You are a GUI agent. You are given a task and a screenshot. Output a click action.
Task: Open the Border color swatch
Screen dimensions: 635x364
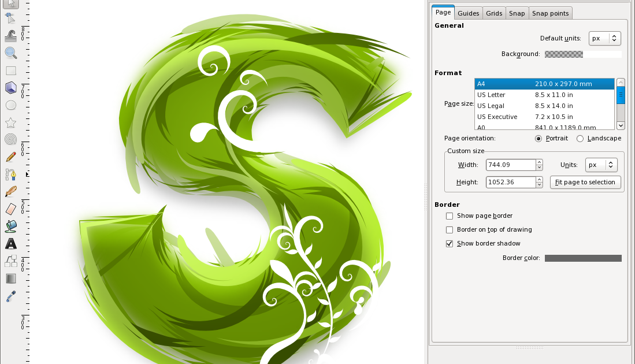(583, 258)
